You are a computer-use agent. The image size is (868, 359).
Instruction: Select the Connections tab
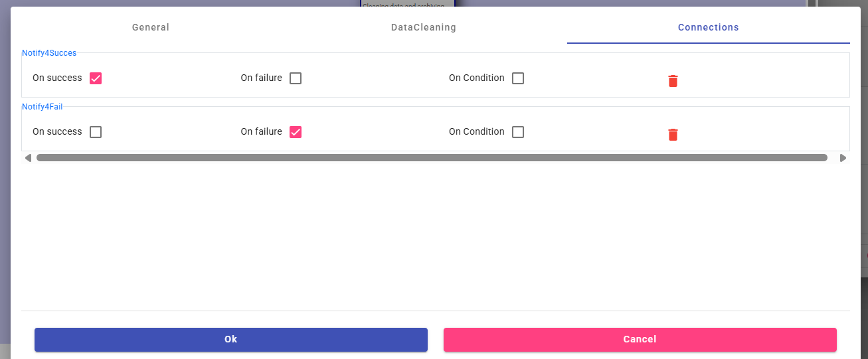708,28
